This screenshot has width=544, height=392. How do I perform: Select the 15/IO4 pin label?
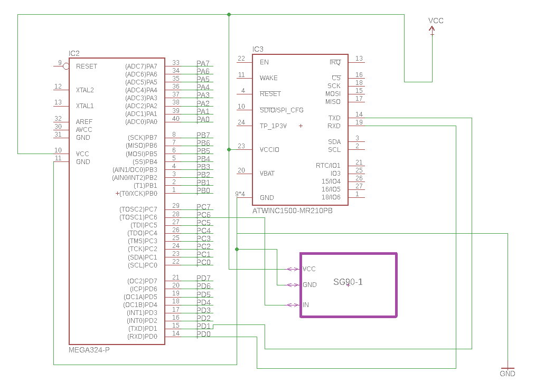point(331,181)
